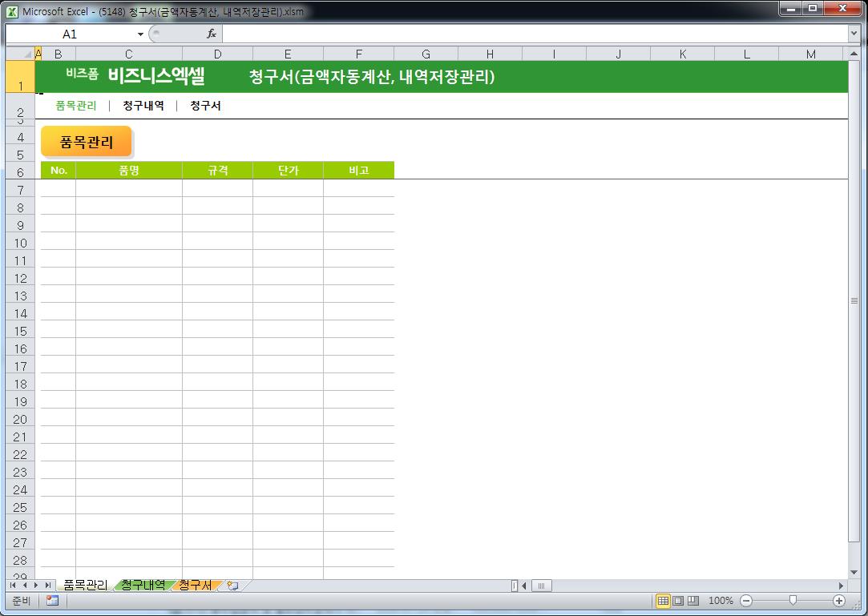This screenshot has height=616, width=868.
Task: Select column E header
Action: [x=288, y=54]
